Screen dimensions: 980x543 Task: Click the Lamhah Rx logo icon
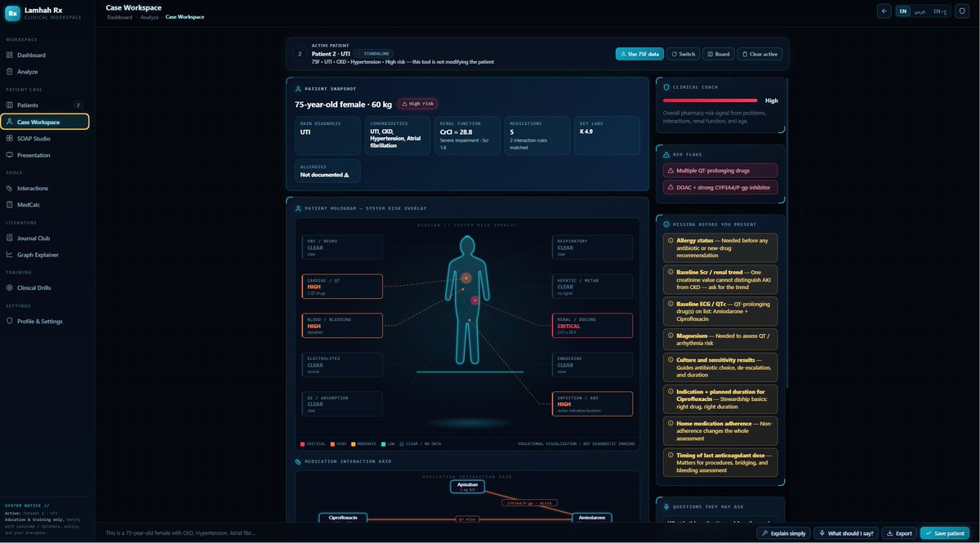pos(12,13)
